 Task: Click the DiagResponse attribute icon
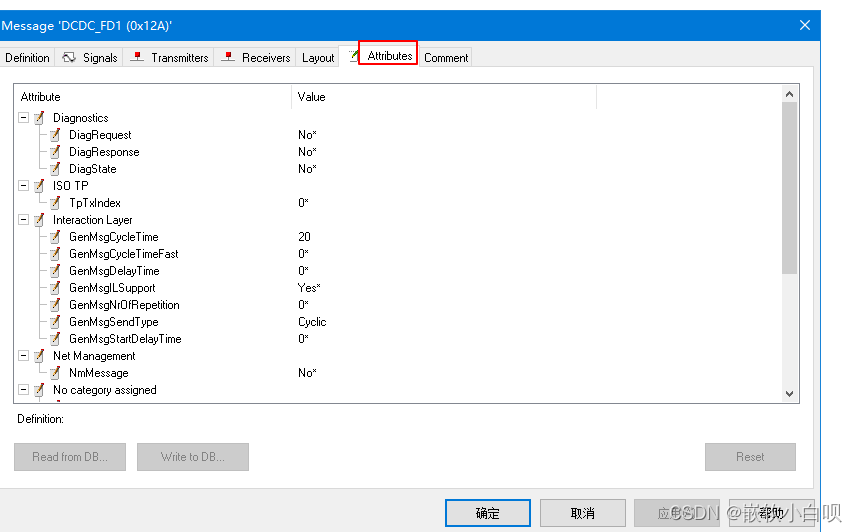coord(55,151)
